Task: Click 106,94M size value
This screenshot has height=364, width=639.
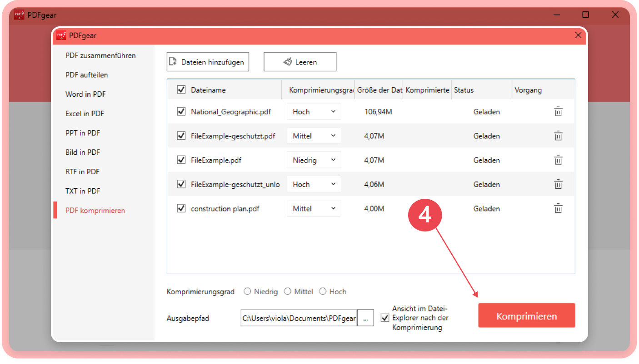Action: click(378, 112)
